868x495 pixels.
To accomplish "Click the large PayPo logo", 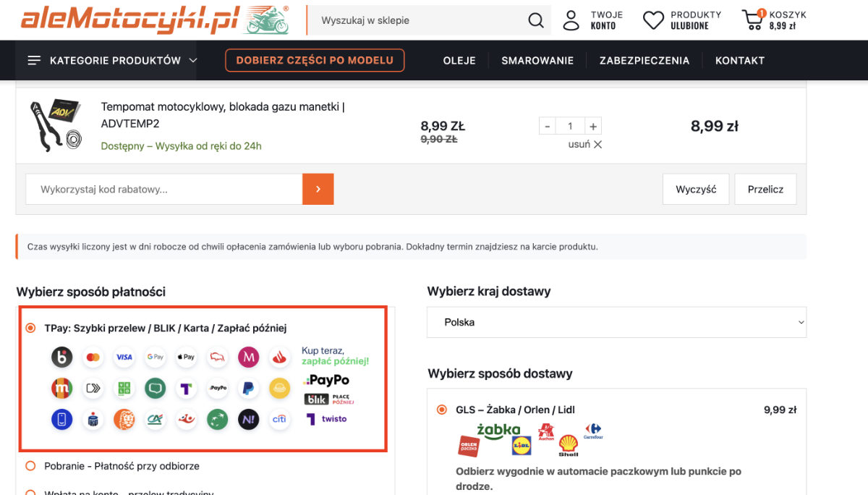I will (327, 380).
